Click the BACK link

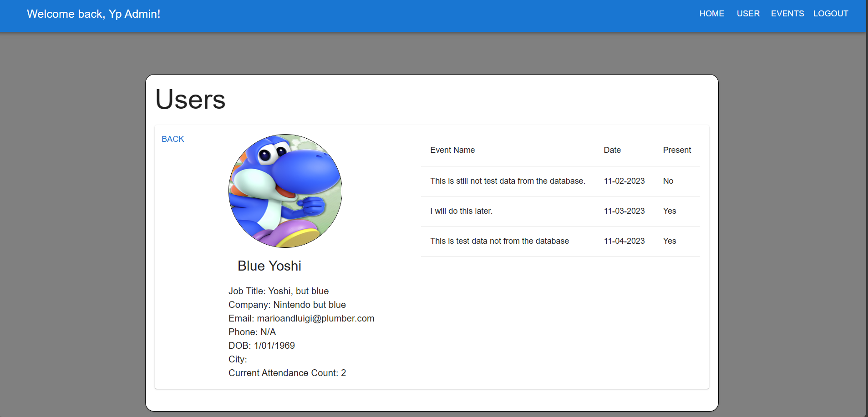pyautogui.click(x=173, y=139)
